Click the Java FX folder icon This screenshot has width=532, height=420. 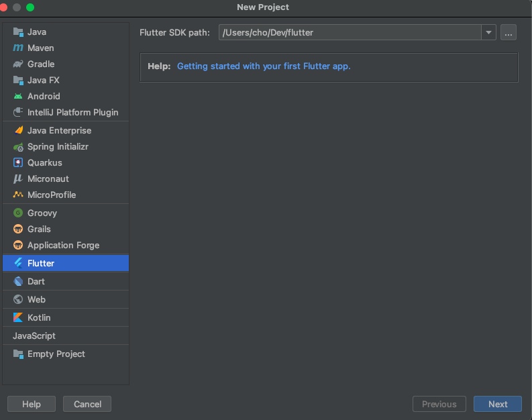pos(18,80)
